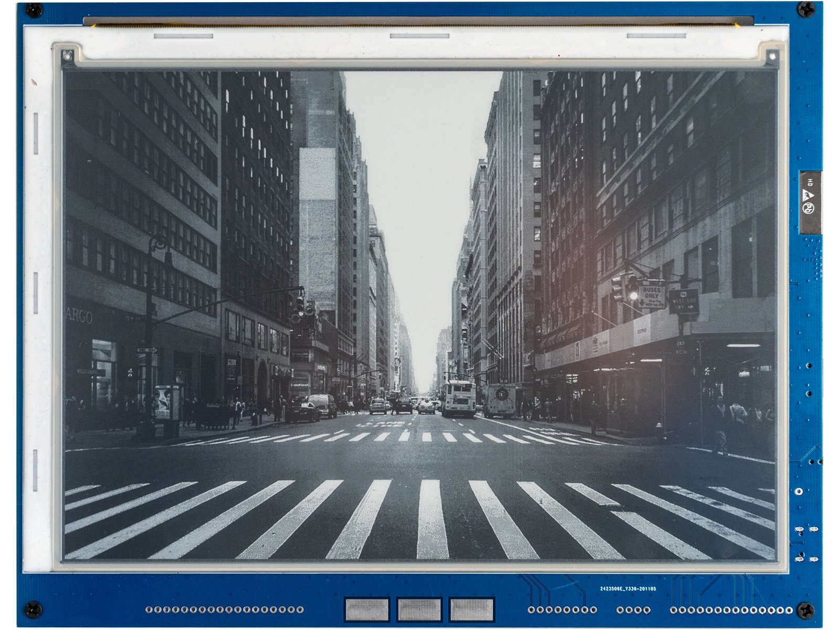
Task: Click the white bus on the street
Action: tap(459, 398)
